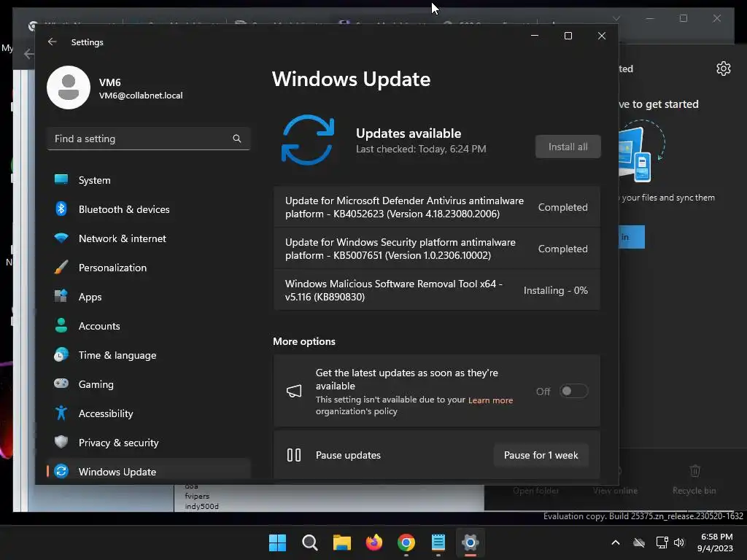Click the Time & language clock icon
This screenshot has height=560, width=747.
(61, 355)
